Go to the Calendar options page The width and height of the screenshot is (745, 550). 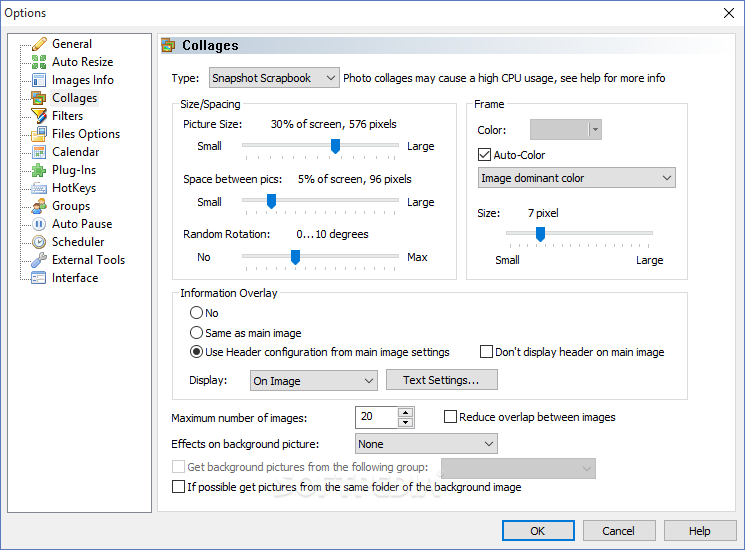[x=76, y=152]
